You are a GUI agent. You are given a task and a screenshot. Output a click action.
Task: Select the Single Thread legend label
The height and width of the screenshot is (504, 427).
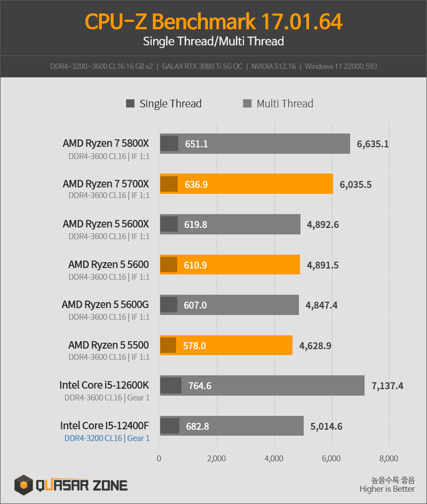pos(171,104)
